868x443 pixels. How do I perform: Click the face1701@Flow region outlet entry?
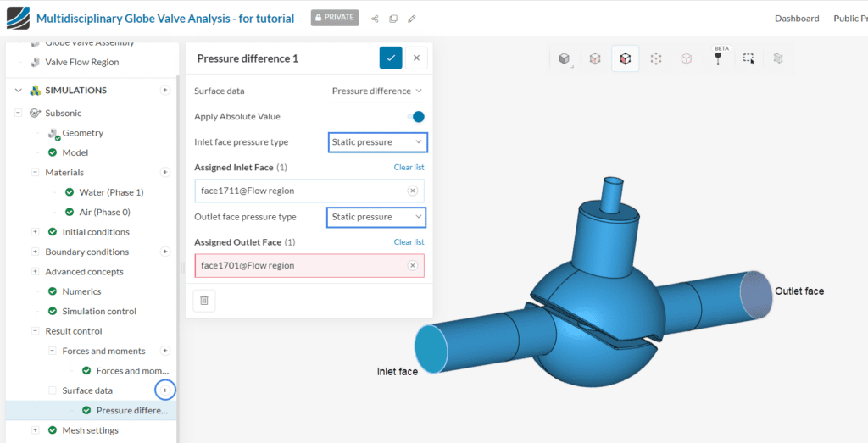tap(309, 265)
